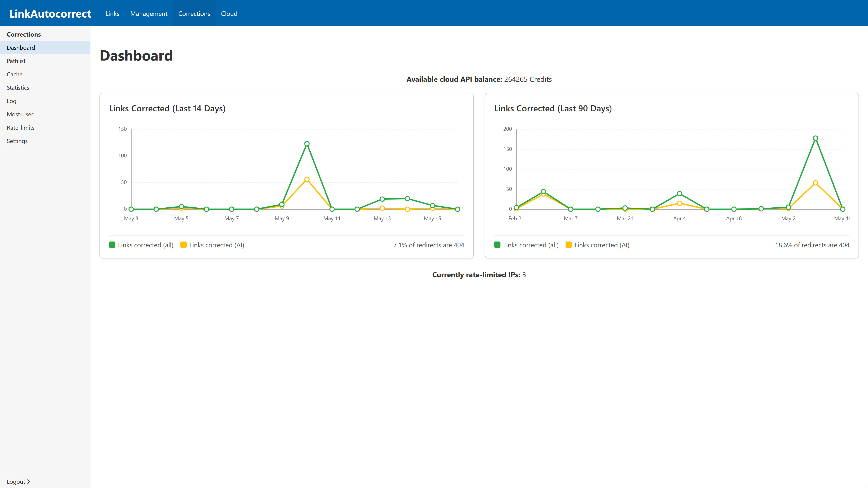View the Statistics page
The image size is (868, 488).
tap(45, 88)
